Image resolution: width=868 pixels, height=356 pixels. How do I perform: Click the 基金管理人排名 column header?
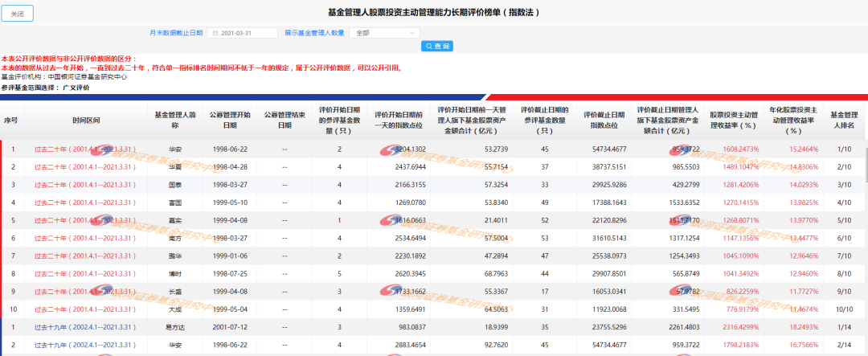pyautogui.click(x=843, y=121)
